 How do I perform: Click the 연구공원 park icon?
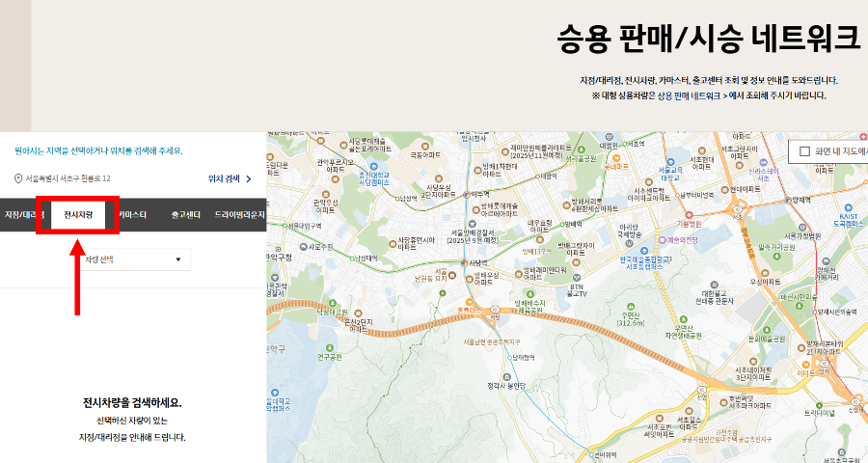[330, 349]
